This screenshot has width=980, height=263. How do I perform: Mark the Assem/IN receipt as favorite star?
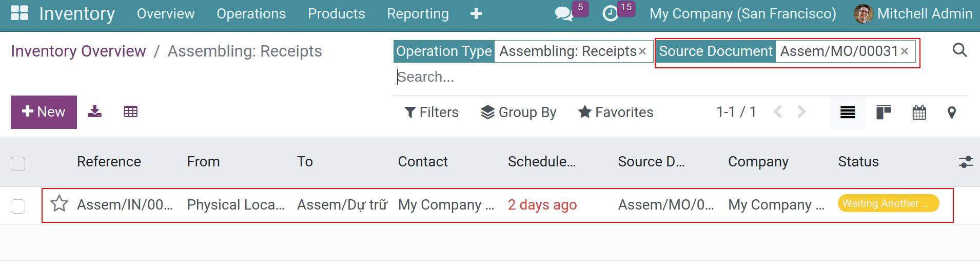point(60,204)
